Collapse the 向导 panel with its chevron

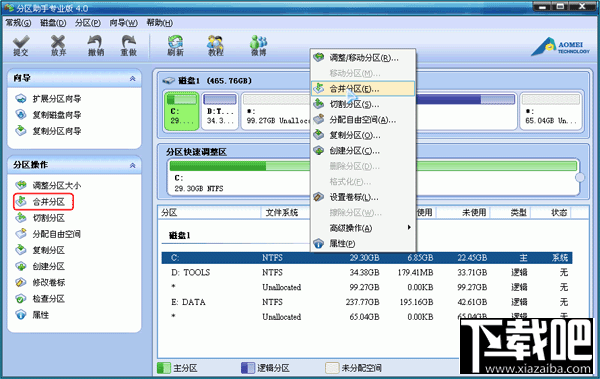pyautogui.click(x=132, y=78)
